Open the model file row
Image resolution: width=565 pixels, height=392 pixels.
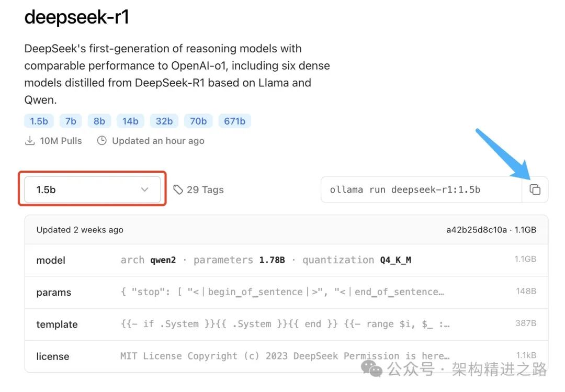pyautogui.click(x=286, y=260)
